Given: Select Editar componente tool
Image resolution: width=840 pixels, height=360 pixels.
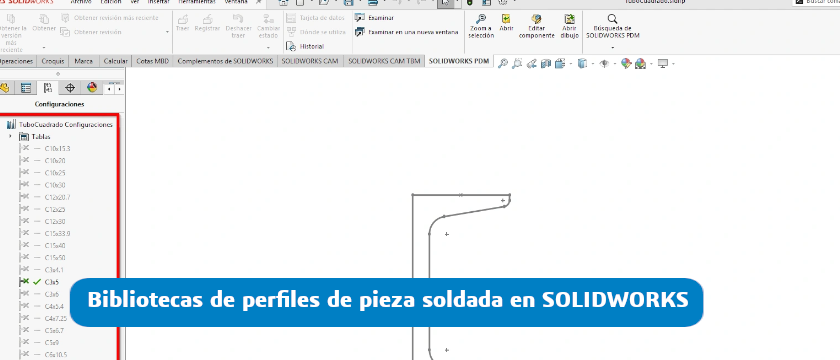Looking at the screenshot, I should (536, 26).
